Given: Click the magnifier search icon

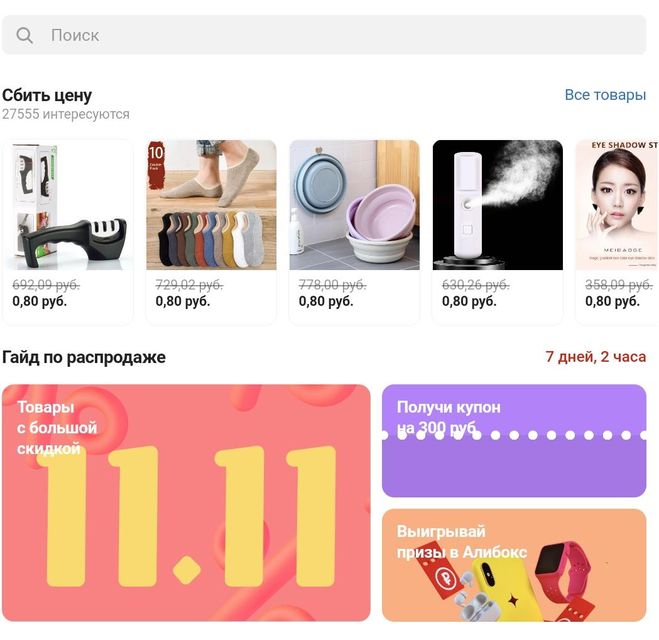Looking at the screenshot, I should (24, 35).
